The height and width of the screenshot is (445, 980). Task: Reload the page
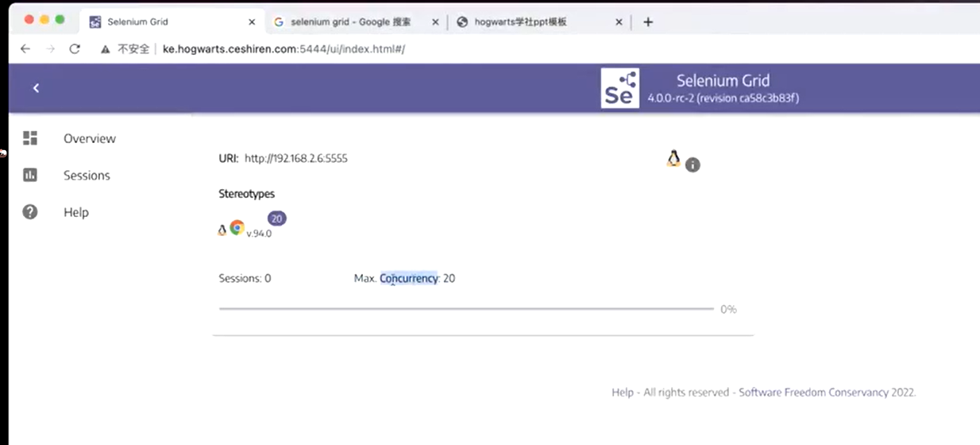[75, 48]
